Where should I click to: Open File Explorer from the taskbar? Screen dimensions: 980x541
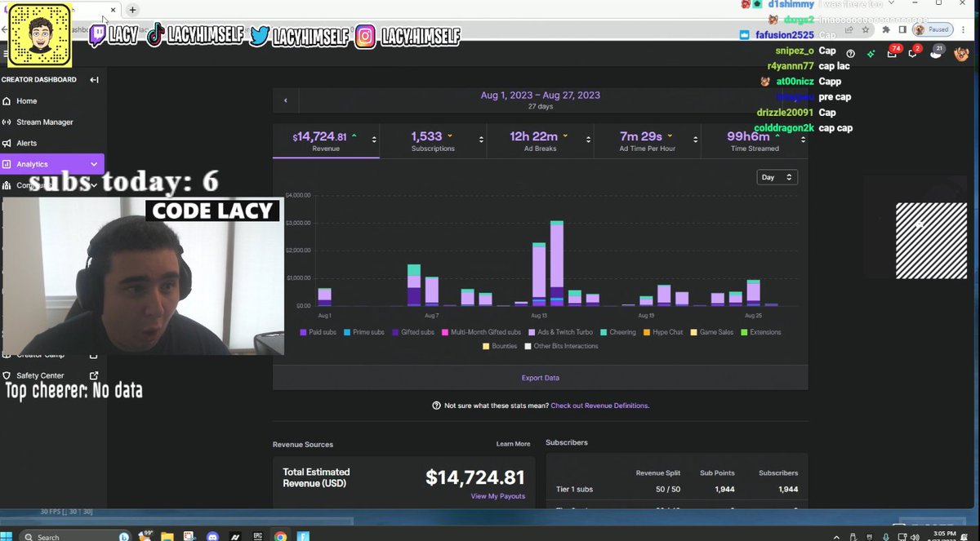coord(167,537)
